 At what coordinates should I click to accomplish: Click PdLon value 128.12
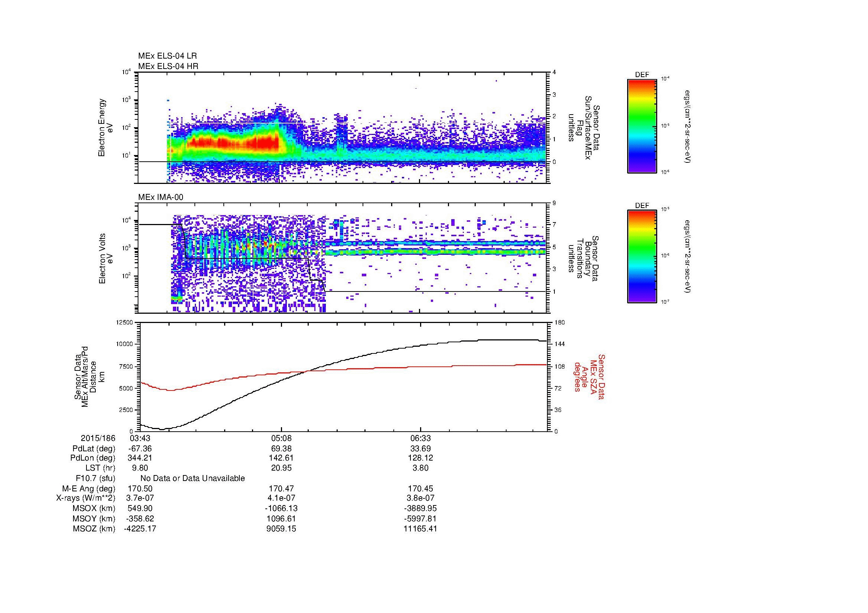[420, 458]
